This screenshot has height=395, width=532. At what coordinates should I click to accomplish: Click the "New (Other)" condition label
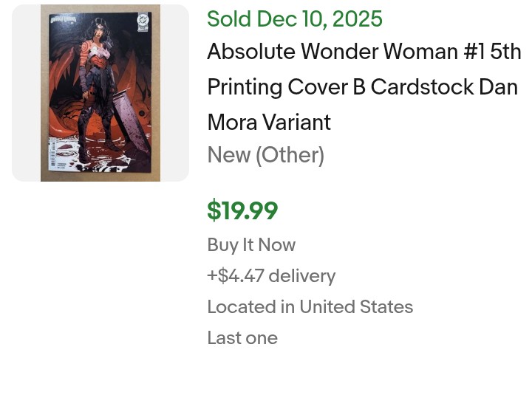tap(266, 155)
